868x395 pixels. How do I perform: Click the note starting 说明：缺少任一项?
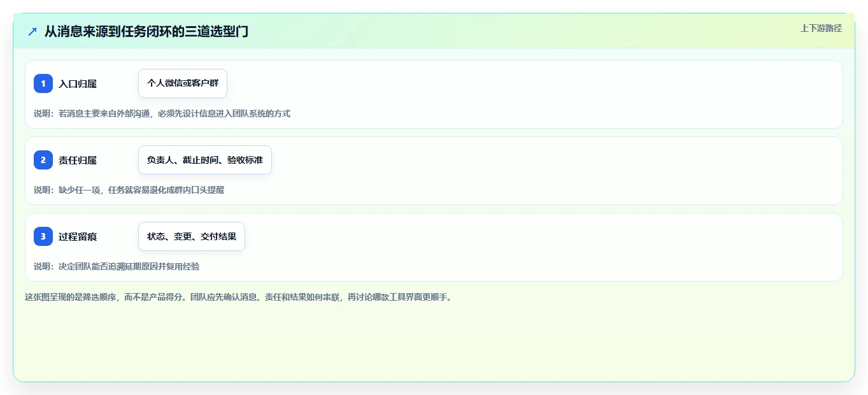pos(129,190)
